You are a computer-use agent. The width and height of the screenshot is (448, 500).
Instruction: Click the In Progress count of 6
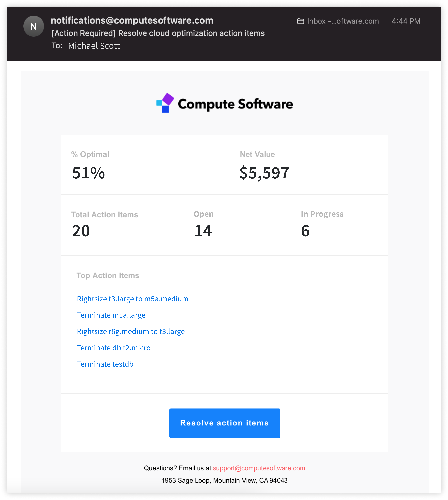[x=305, y=231]
